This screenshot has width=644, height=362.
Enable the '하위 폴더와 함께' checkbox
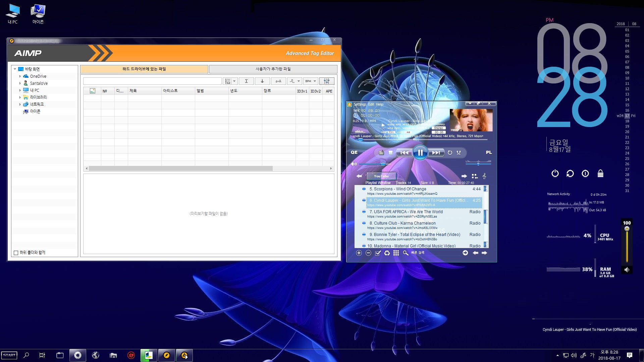16,253
